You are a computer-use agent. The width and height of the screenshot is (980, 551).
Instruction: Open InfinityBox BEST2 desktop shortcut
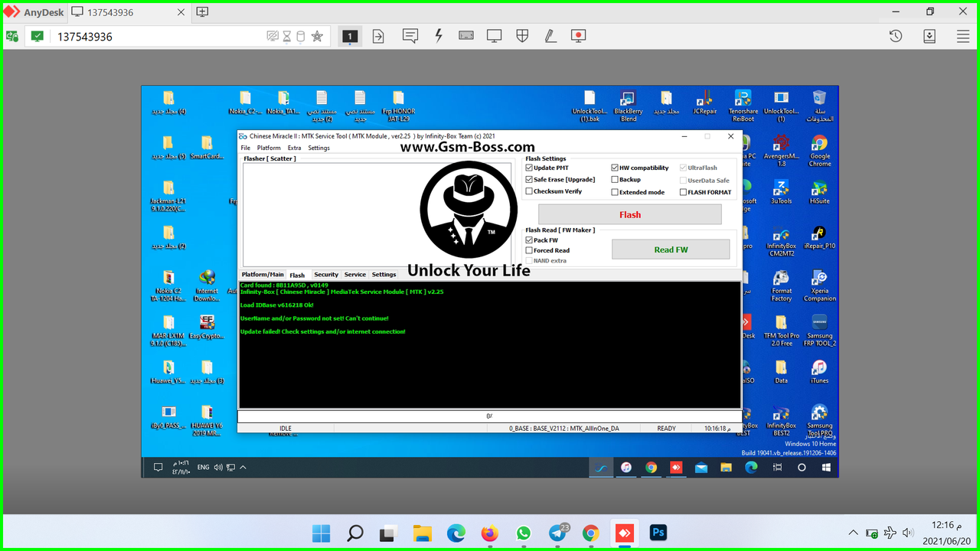click(x=781, y=422)
